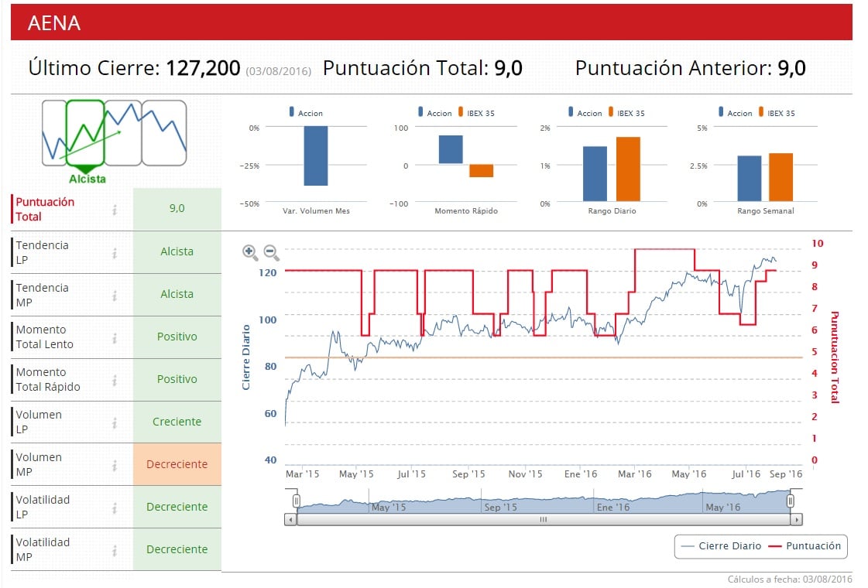Viewport: 868px width, 588px height.
Task: Click the Volumen LP Creciente value
Action: click(x=177, y=422)
